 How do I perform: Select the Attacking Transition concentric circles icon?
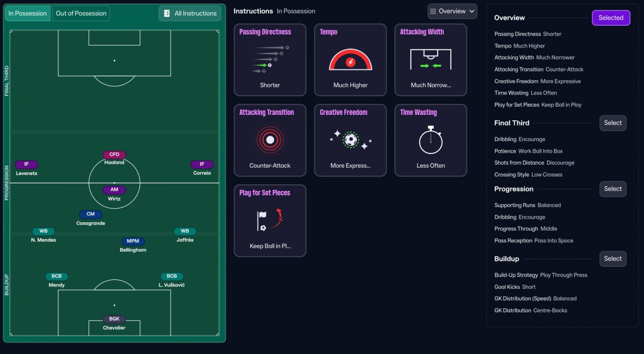(x=270, y=140)
